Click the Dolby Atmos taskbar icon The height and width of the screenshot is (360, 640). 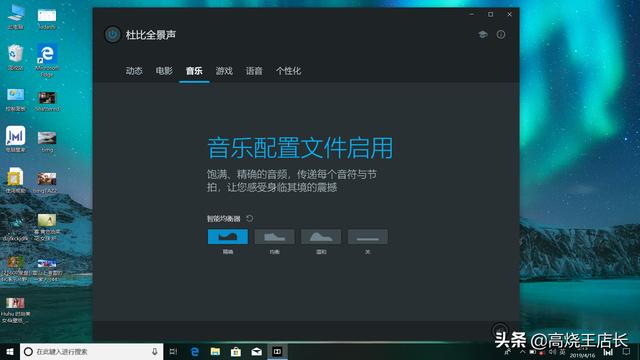(277, 351)
